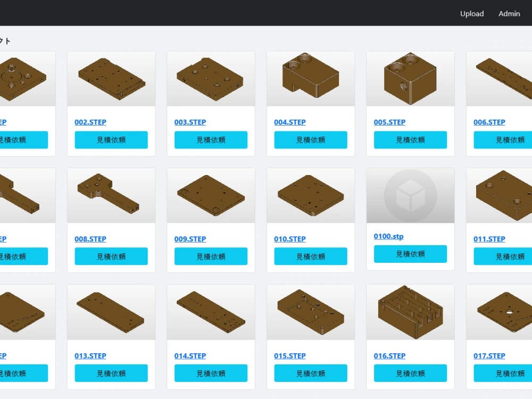Viewport: 532px width, 399px height.
Task: Select 見積依頼 button under 014.STEP
Action: (211, 373)
